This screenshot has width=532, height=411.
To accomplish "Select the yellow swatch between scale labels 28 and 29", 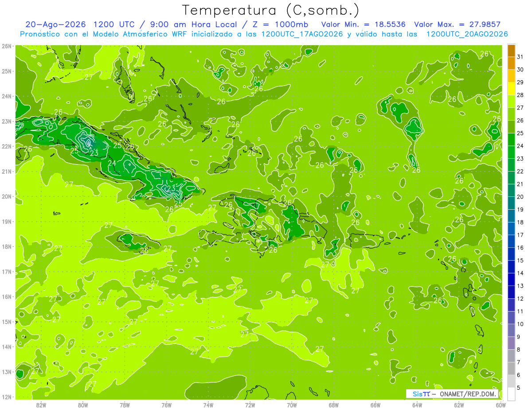I will 511,89.
